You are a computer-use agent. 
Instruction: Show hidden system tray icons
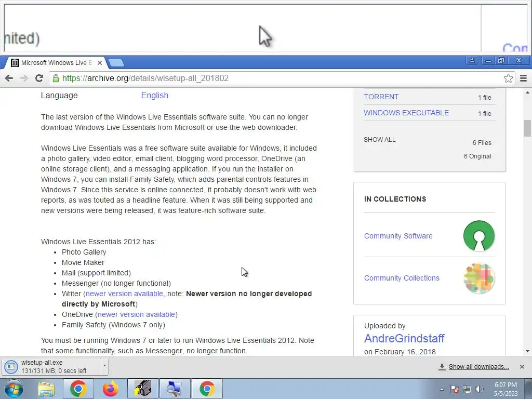[442, 389]
